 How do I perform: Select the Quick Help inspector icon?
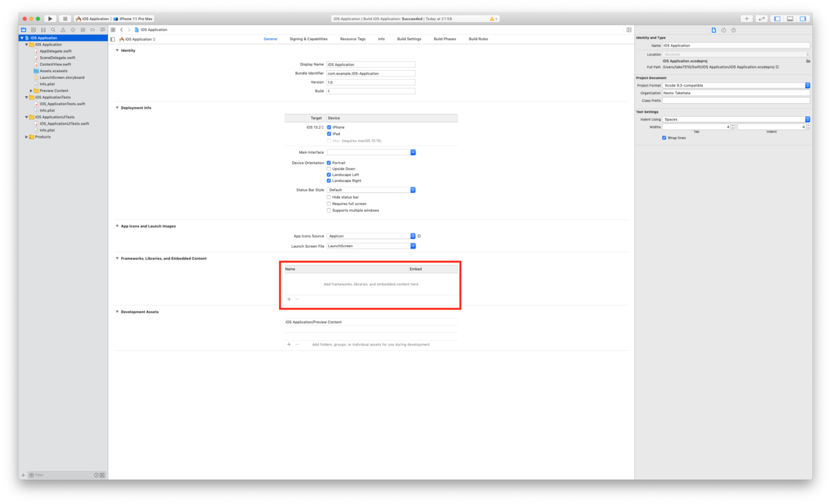pos(733,30)
